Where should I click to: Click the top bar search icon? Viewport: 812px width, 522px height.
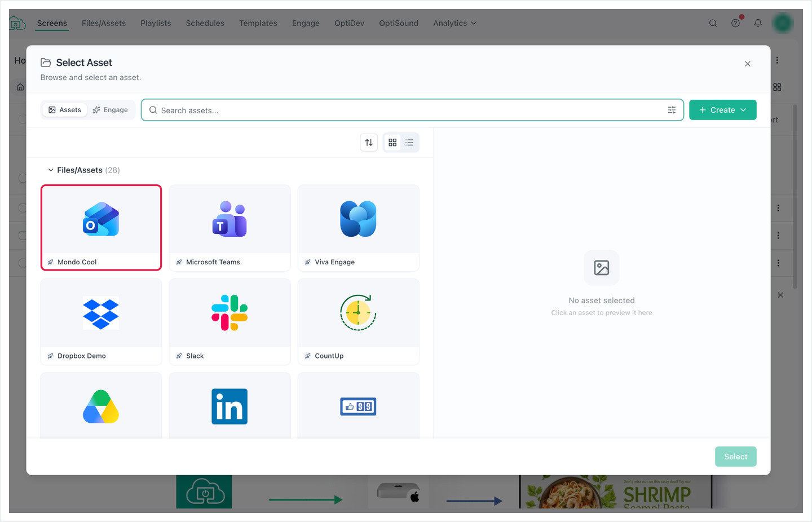click(x=713, y=23)
